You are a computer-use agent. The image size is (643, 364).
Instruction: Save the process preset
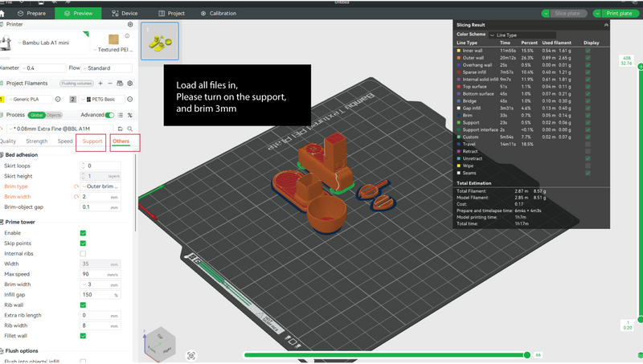tap(120, 129)
